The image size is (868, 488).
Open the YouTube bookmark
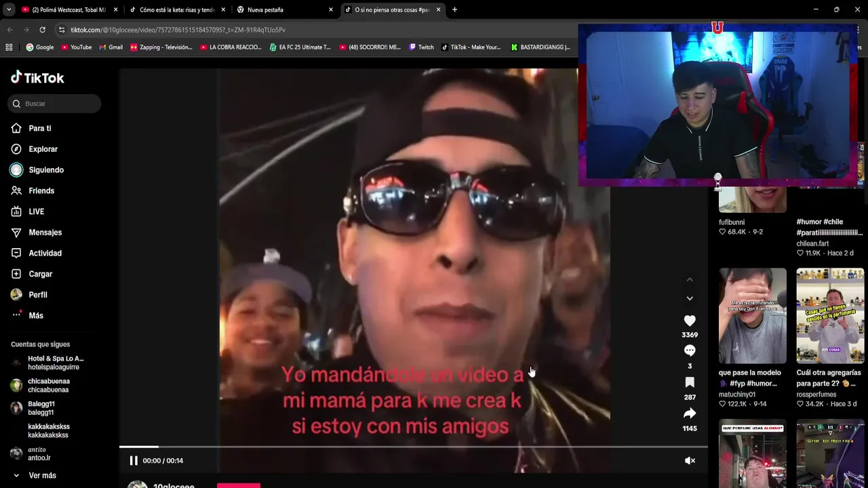tap(76, 47)
